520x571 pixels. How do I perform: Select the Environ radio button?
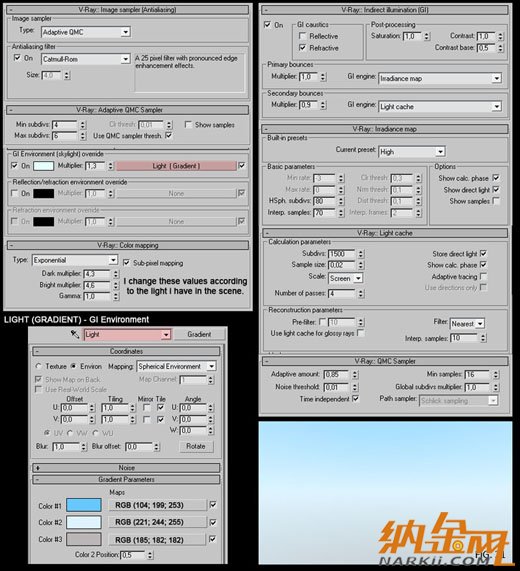tap(74, 366)
